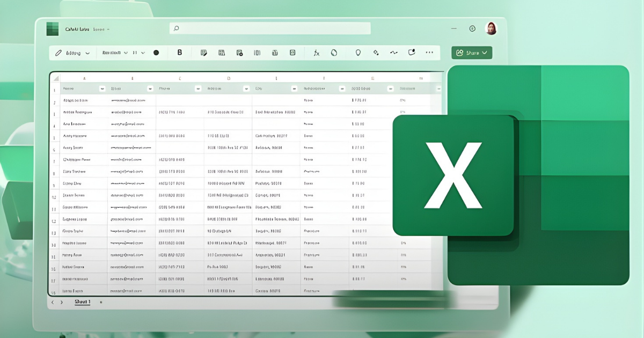This screenshot has height=338, width=644.
Task: Expand the chevron after the pen mode label
Action: 87,53
